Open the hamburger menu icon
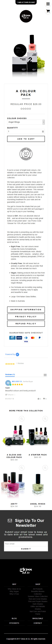 (x=48, y=4)
